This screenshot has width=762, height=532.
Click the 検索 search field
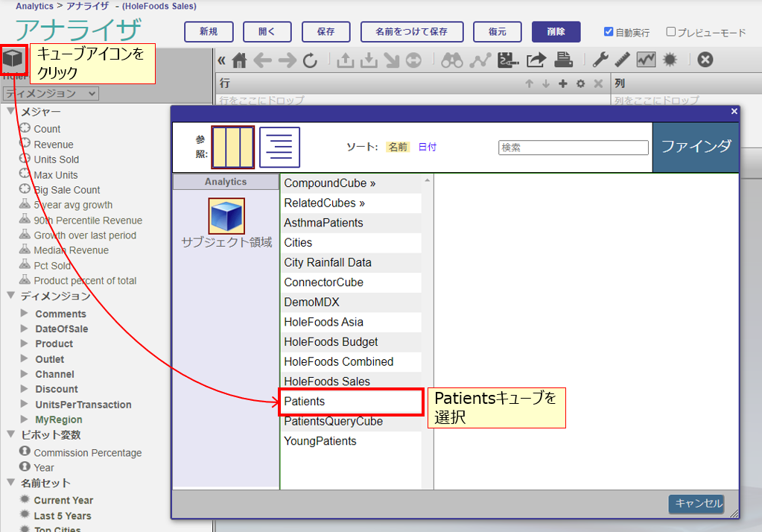[x=573, y=148]
